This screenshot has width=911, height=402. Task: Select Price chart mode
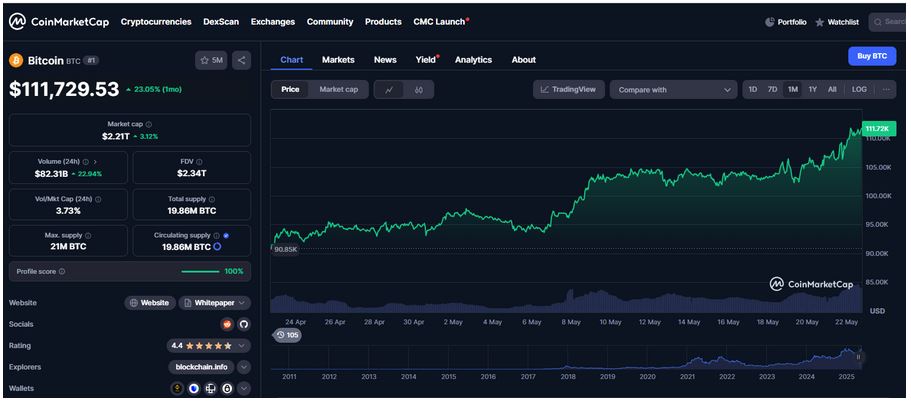coord(290,89)
